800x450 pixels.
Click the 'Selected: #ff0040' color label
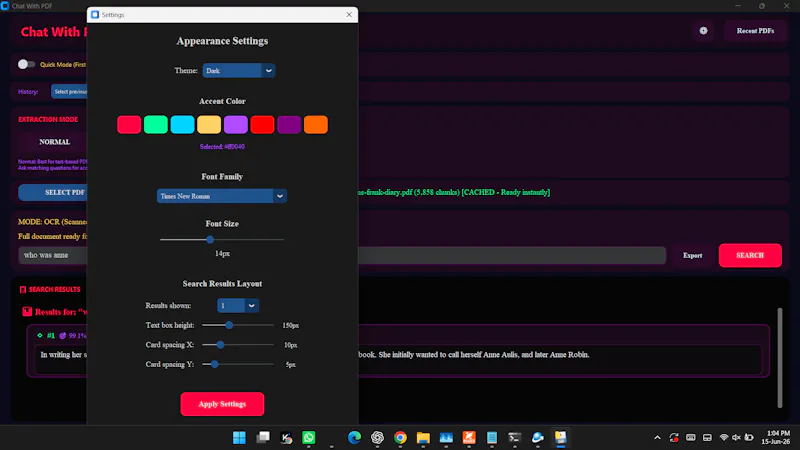pos(222,146)
